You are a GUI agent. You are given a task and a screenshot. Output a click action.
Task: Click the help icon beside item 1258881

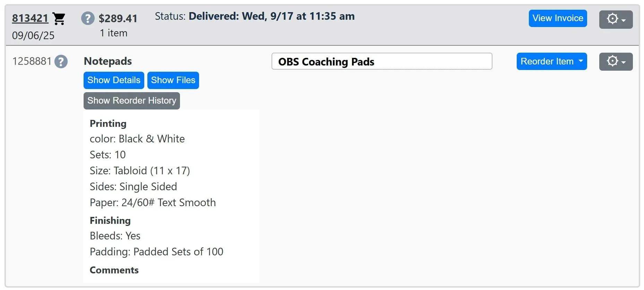[61, 62]
